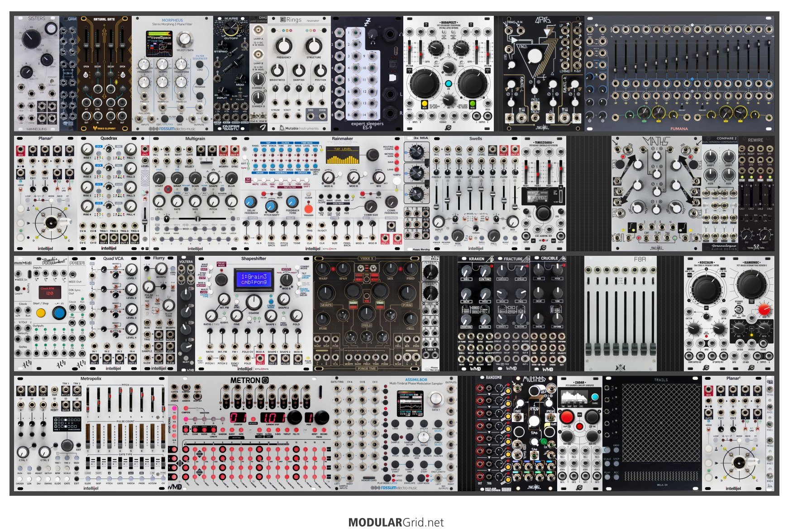Select the Swells reverb module
Screen dimensions: 793x532
(475, 193)
